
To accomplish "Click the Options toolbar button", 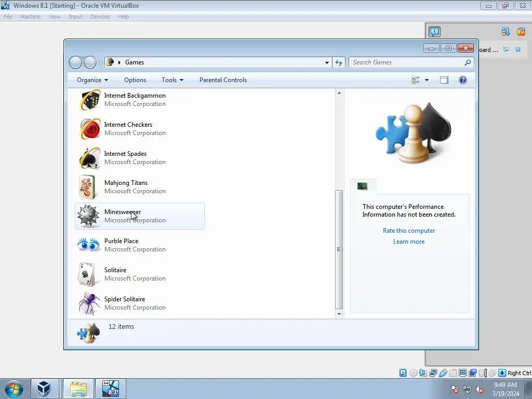I will [x=135, y=80].
